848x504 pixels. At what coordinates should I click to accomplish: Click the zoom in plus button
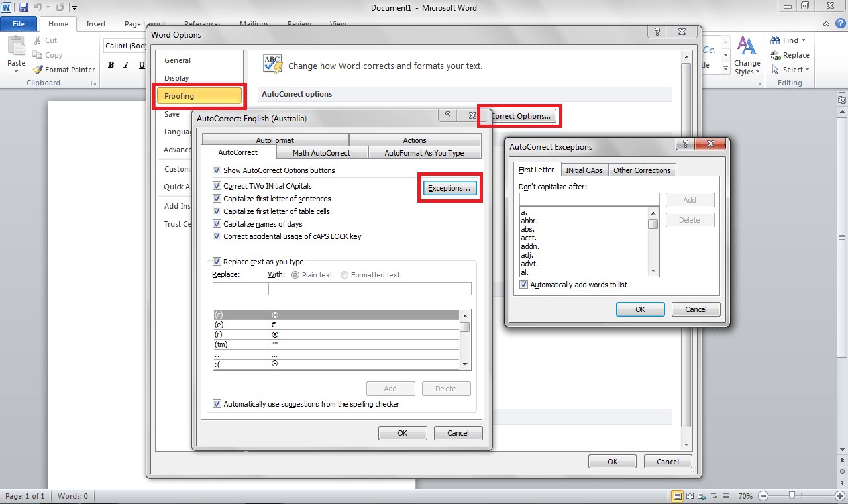pyautogui.click(x=841, y=496)
